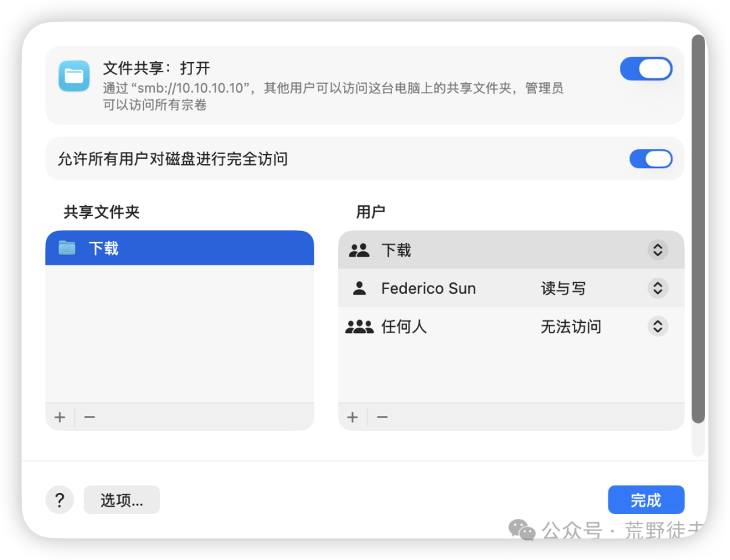Click the 读与写 permission text
Image resolution: width=730 pixels, height=560 pixels.
(x=563, y=288)
